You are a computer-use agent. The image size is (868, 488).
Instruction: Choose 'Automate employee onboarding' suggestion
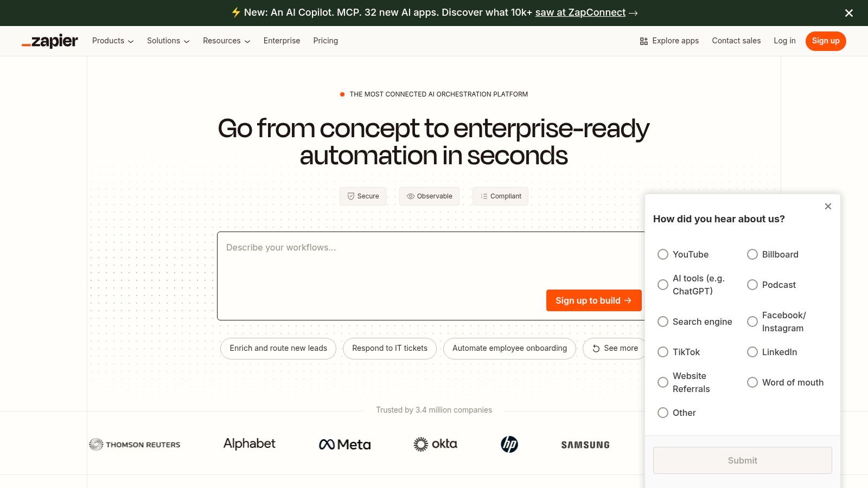click(509, 349)
